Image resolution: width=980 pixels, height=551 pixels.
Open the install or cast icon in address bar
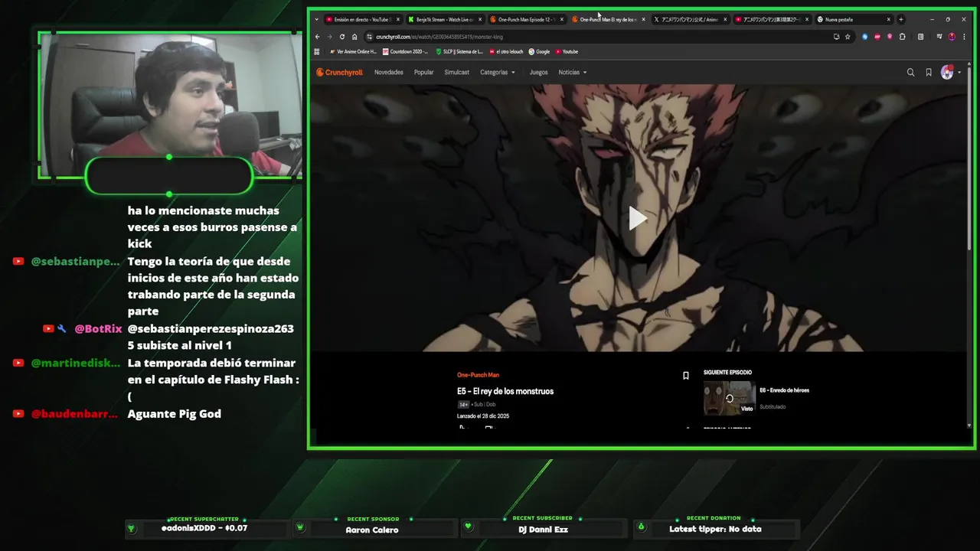pos(836,37)
